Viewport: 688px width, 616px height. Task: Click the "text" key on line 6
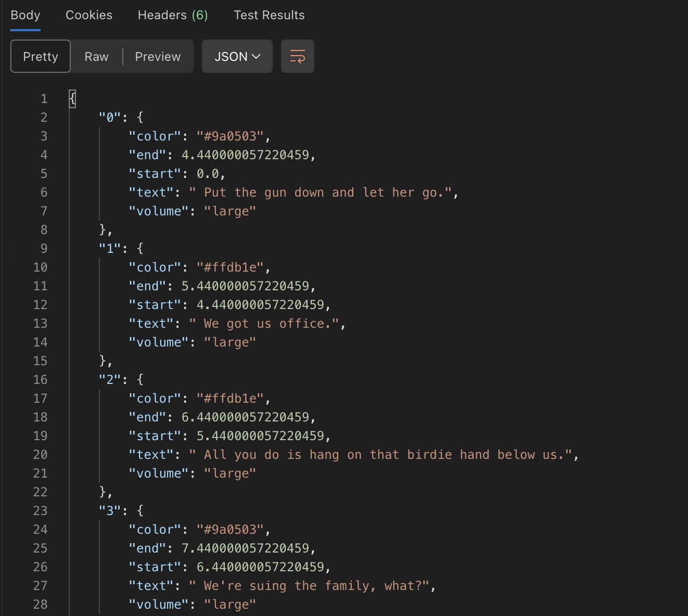[151, 192]
